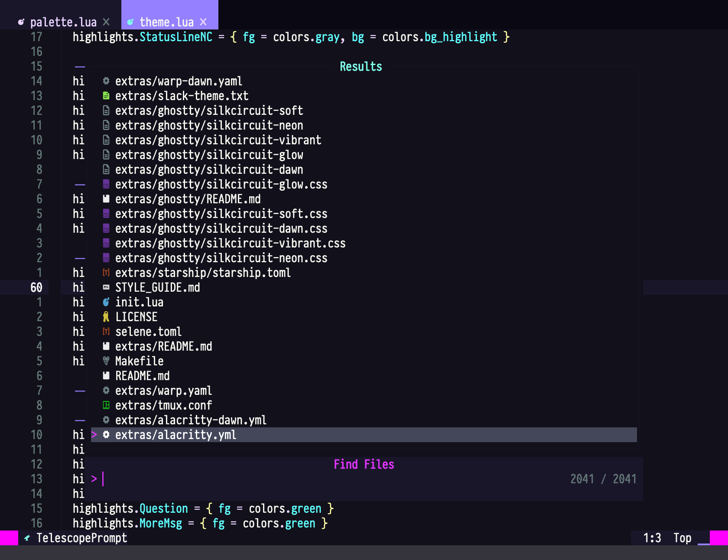Click file icon beside silkcircuit-neon result
The image size is (728, 560).
106,125
